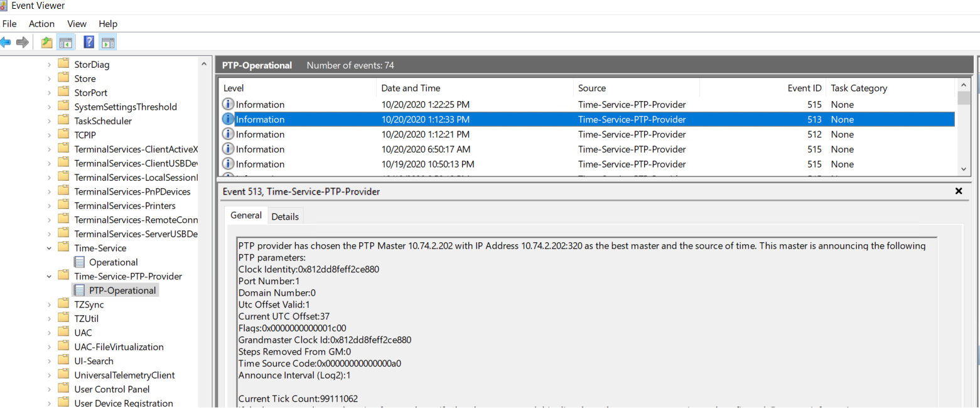Click the info icon of the 1:12:21 PM event
This screenshot has width=980, height=408.
[x=228, y=134]
